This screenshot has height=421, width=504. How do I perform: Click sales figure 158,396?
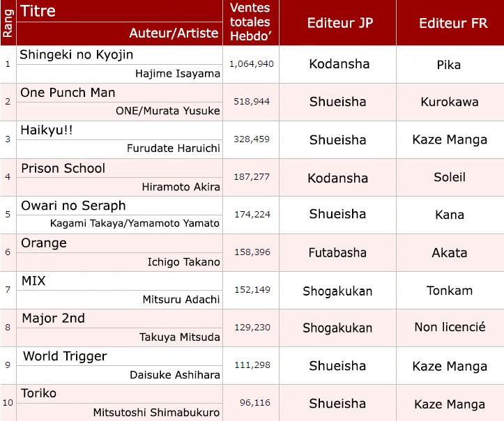(x=252, y=252)
